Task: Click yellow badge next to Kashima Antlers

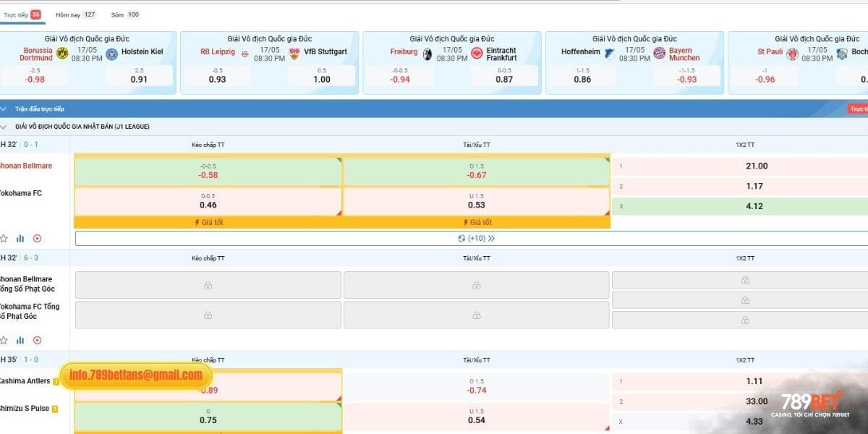Action: (56, 381)
